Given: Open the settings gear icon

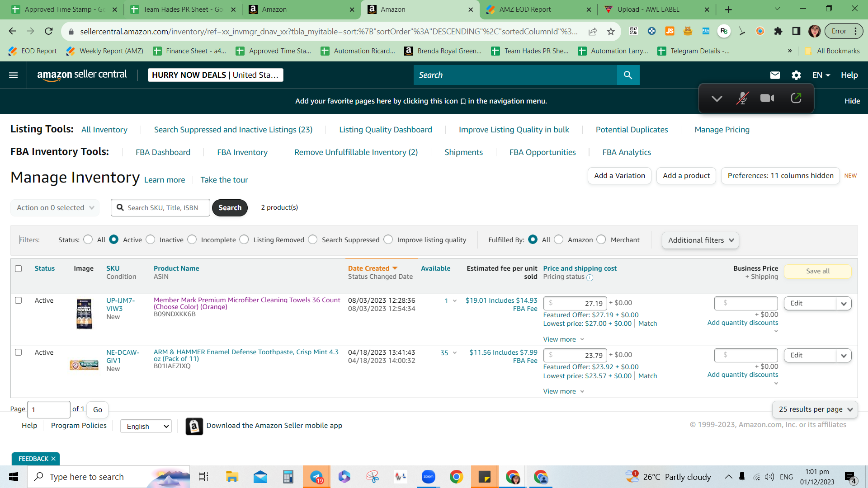Looking at the screenshot, I should pos(796,75).
